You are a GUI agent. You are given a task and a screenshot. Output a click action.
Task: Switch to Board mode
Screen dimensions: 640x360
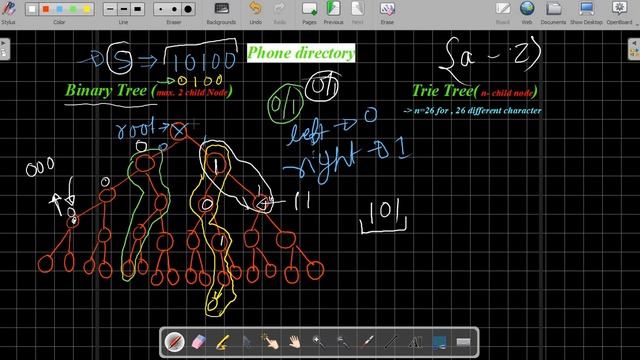(x=503, y=12)
